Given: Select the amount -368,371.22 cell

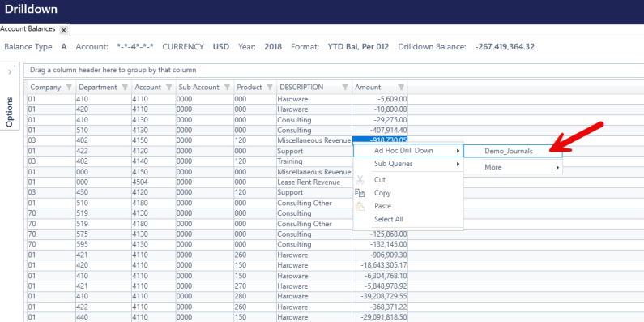Looking at the screenshot, I should click(x=380, y=307).
